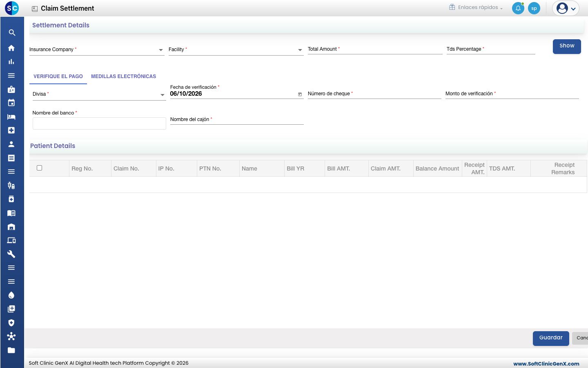
Task: Switch to the VERIFIQUE EL PAGO tab
Action: coord(58,76)
